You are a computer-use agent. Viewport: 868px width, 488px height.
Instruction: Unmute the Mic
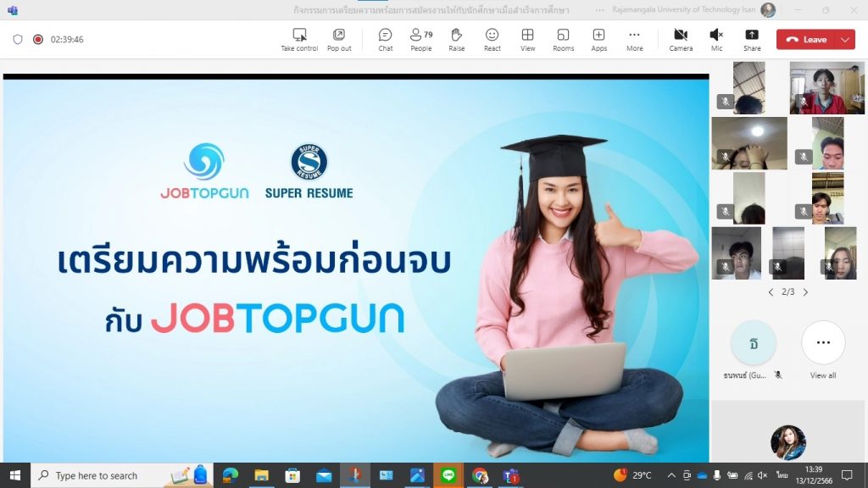point(716,39)
